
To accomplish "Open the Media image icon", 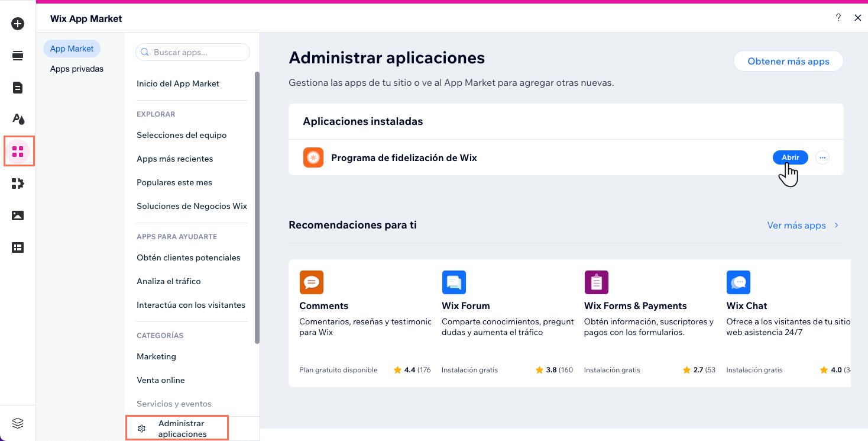I will click(18, 215).
